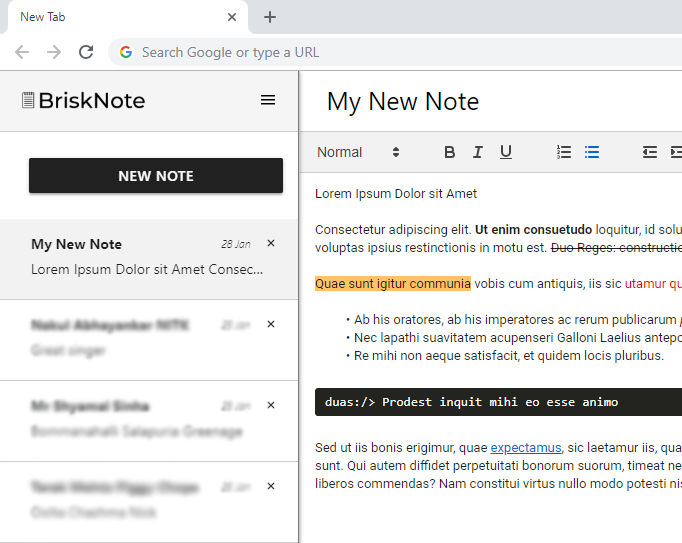Toggle underline formatting in the editor toolbar
The image size is (682, 543).
click(506, 152)
